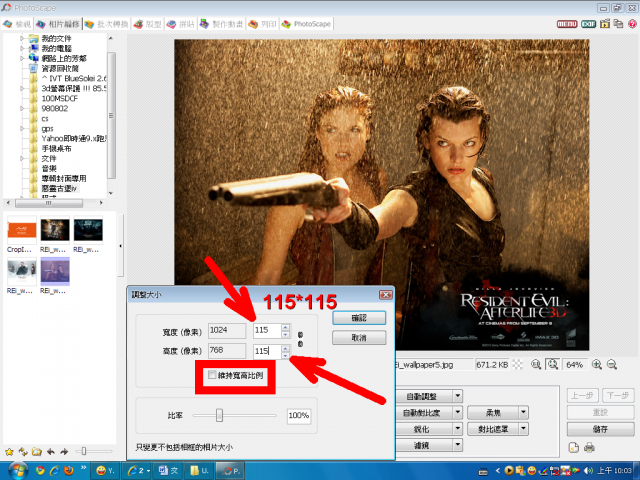Open the 批次轉換 batch editor tab
Screen dimensions: 640x480
[107, 24]
